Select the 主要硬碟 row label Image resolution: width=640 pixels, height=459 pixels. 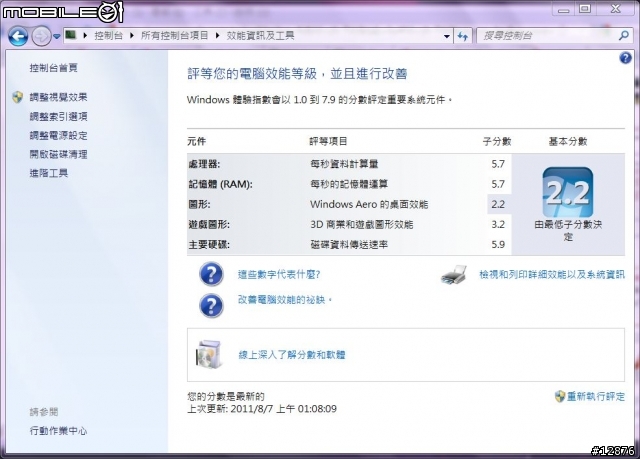pyautogui.click(x=209, y=245)
